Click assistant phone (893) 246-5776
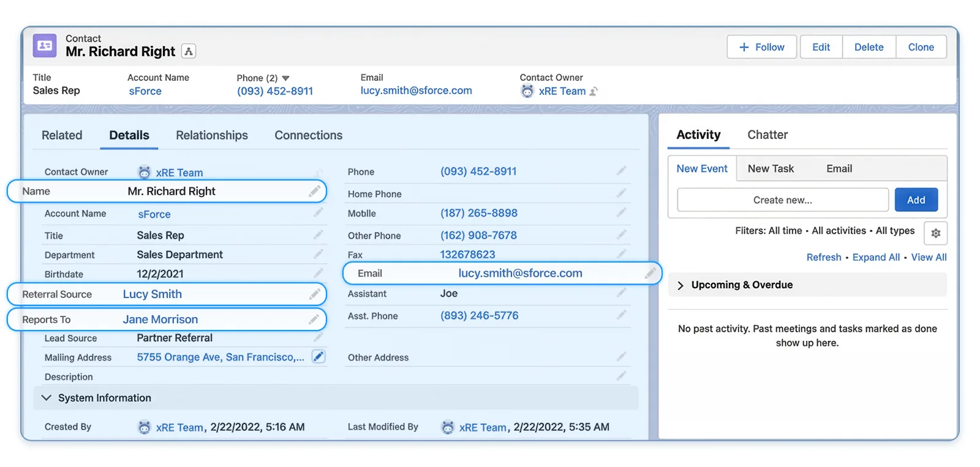This screenshot has width=980, height=467. coord(479,315)
